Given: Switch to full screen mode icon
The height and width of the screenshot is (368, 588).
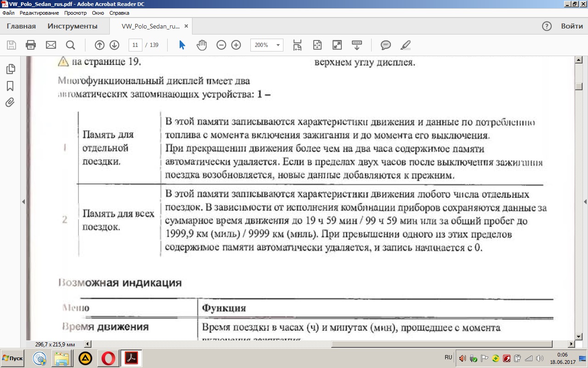Looking at the screenshot, I should pyautogui.click(x=337, y=45).
